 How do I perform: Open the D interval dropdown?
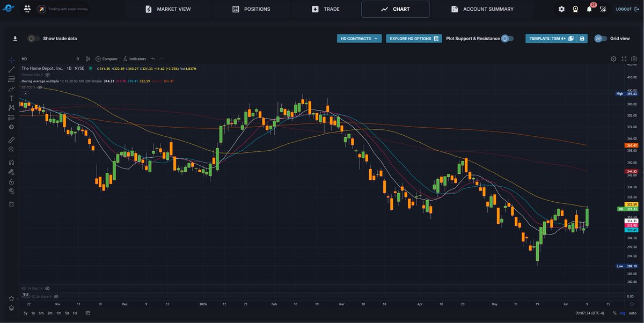click(x=78, y=59)
